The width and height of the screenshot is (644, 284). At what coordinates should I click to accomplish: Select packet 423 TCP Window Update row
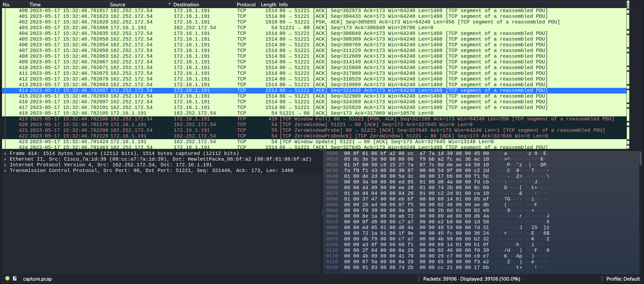coord(314,142)
